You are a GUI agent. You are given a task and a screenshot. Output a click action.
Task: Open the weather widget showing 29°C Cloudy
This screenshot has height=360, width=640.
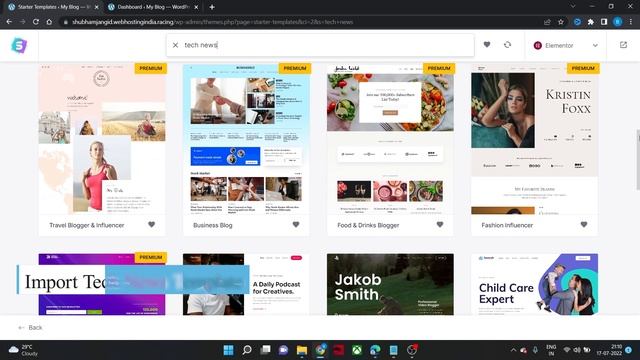coord(24,350)
